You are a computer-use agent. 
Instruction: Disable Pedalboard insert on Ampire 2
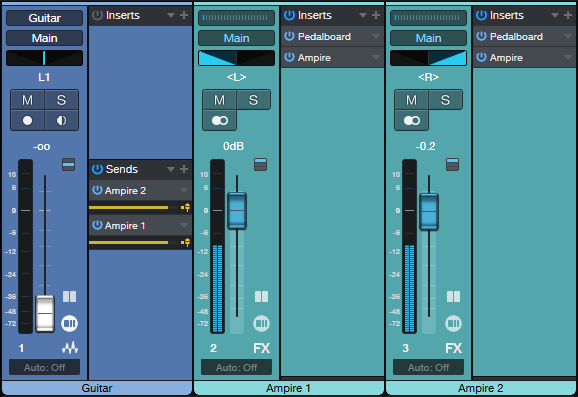[481, 36]
